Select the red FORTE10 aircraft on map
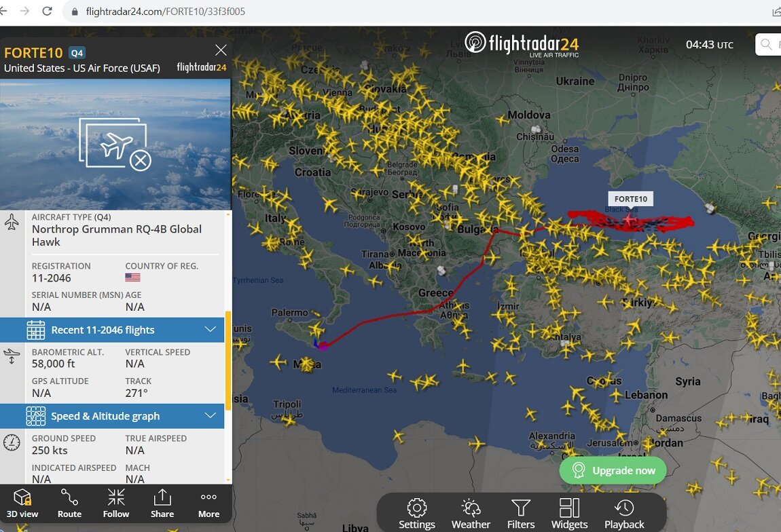Viewport: 781px width, 532px height. (x=630, y=219)
